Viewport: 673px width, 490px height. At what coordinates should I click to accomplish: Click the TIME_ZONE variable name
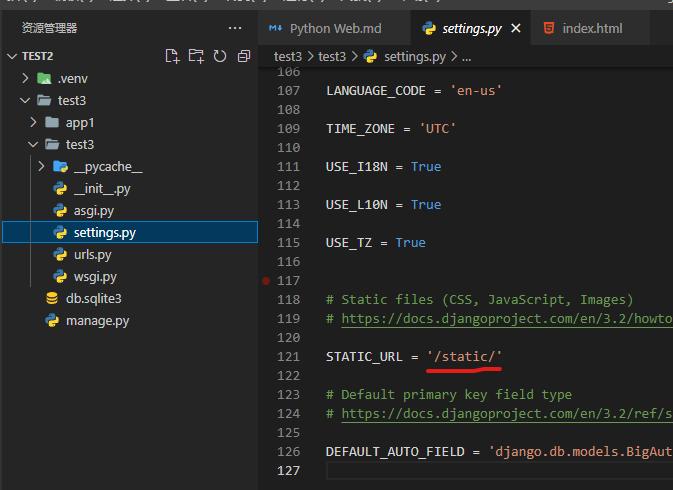tap(360, 129)
